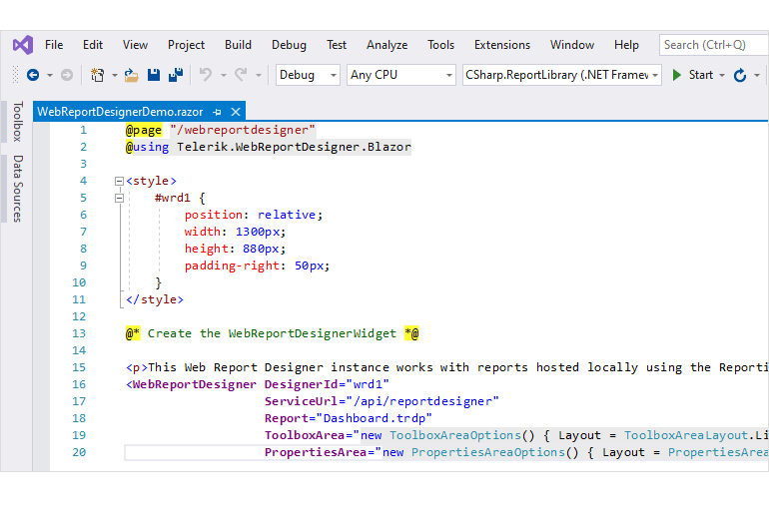Click the Start debugging button label
Image resolution: width=769 pixels, height=532 pixels.
700,75
